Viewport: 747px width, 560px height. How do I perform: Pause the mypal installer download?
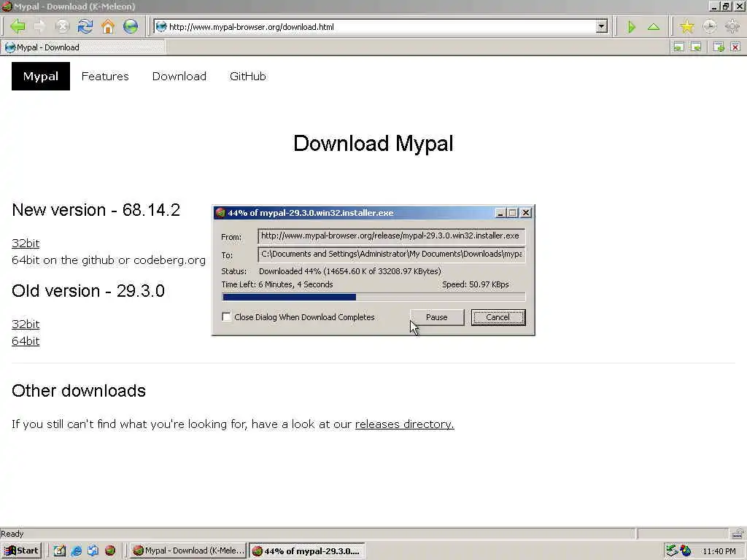click(437, 317)
